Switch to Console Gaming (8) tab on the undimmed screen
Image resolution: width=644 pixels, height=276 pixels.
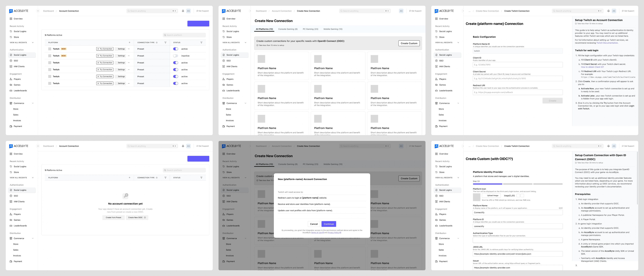[x=288, y=29]
